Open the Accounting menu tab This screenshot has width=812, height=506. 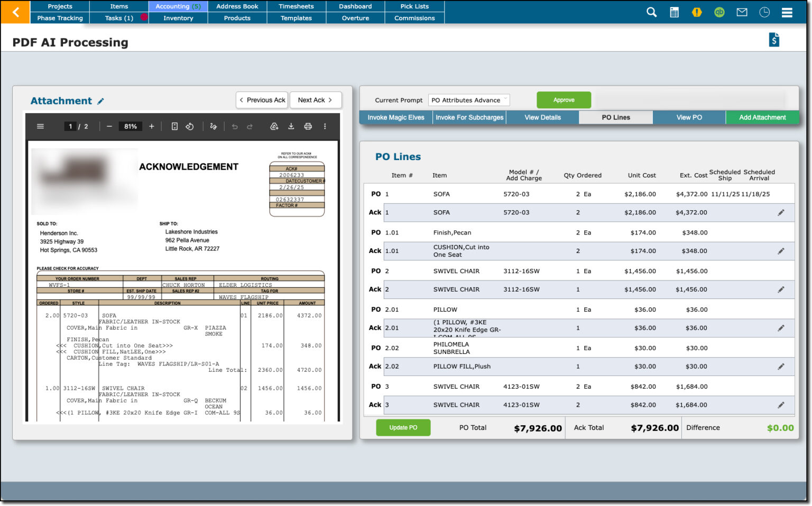pos(178,6)
